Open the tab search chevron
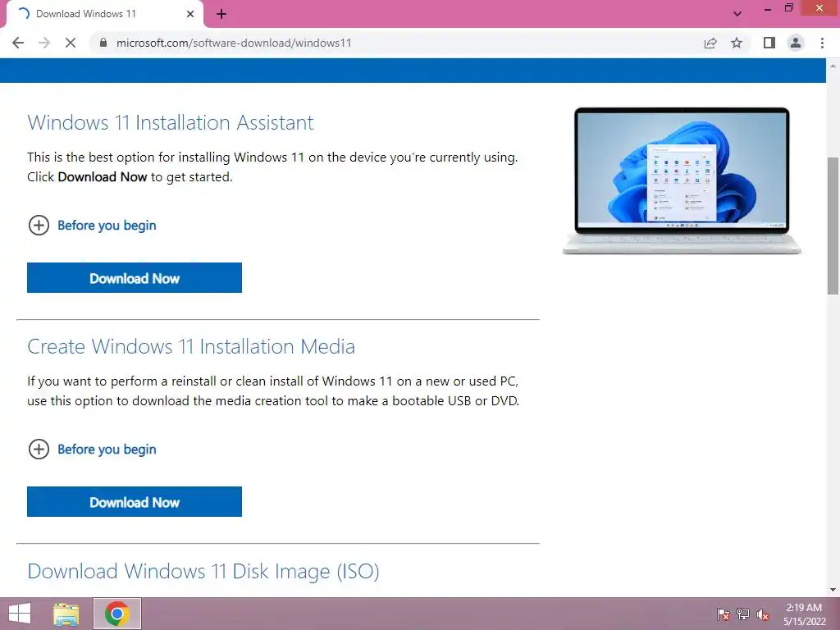 click(x=737, y=14)
